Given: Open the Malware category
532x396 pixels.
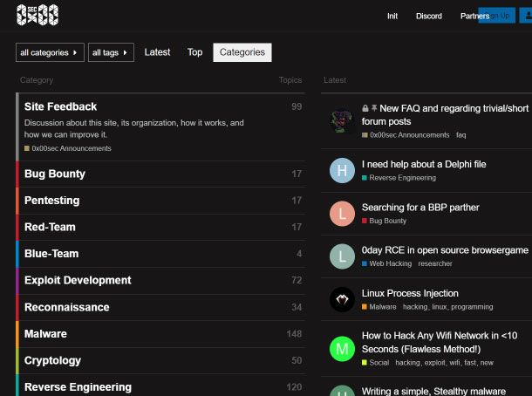Looking at the screenshot, I should coord(45,333).
